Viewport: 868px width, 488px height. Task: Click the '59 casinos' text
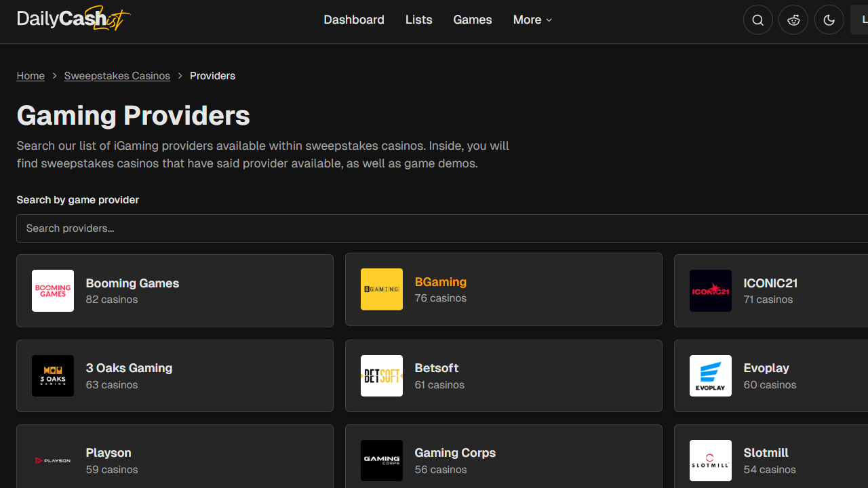(112, 470)
